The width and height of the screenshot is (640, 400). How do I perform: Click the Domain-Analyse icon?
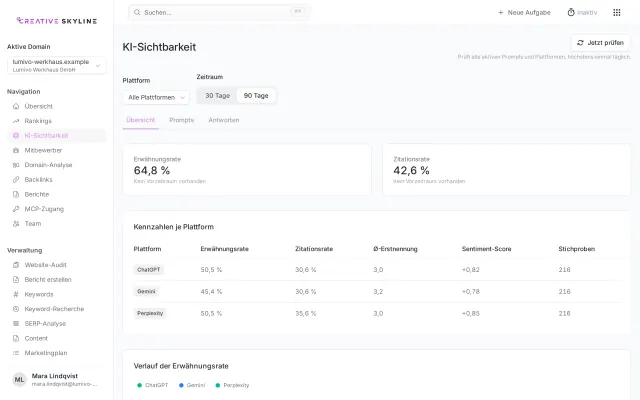point(16,165)
